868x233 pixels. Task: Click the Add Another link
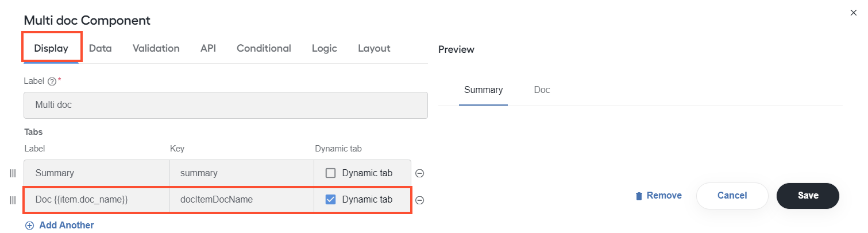click(x=67, y=226)
